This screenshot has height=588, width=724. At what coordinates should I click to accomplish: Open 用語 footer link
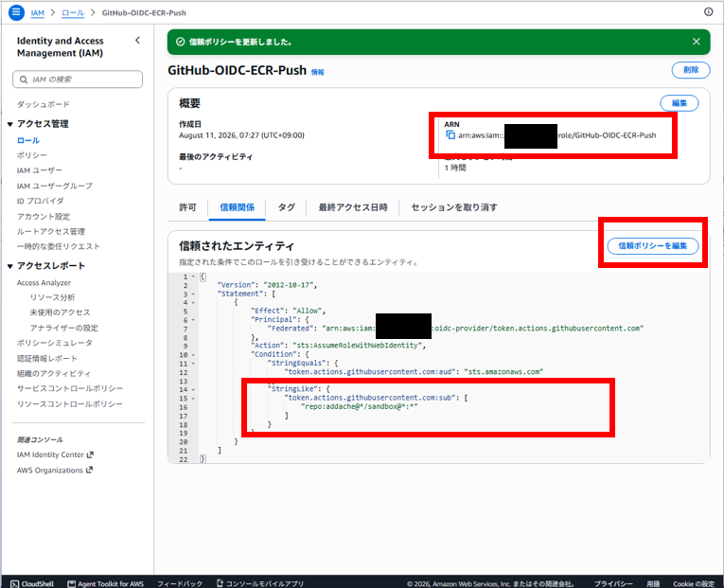coord(653,584)
